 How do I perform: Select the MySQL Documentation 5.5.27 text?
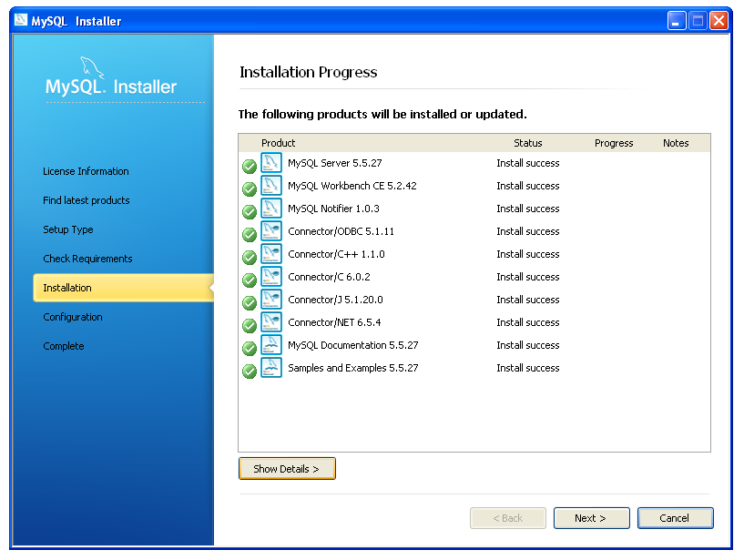353,345
